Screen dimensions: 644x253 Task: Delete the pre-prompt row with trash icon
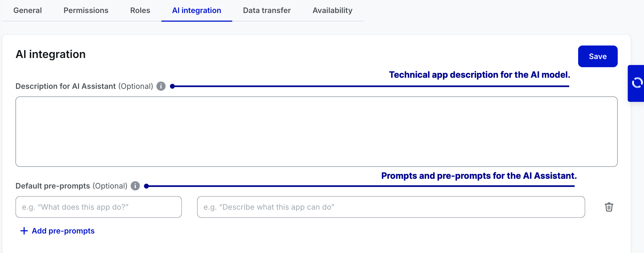tap(609, 207)
